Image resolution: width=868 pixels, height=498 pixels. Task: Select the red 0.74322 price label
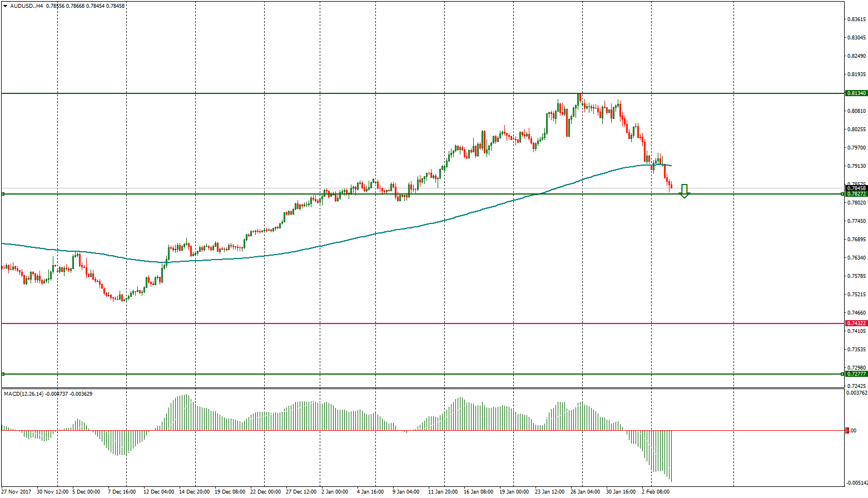[x=856, y=323]
